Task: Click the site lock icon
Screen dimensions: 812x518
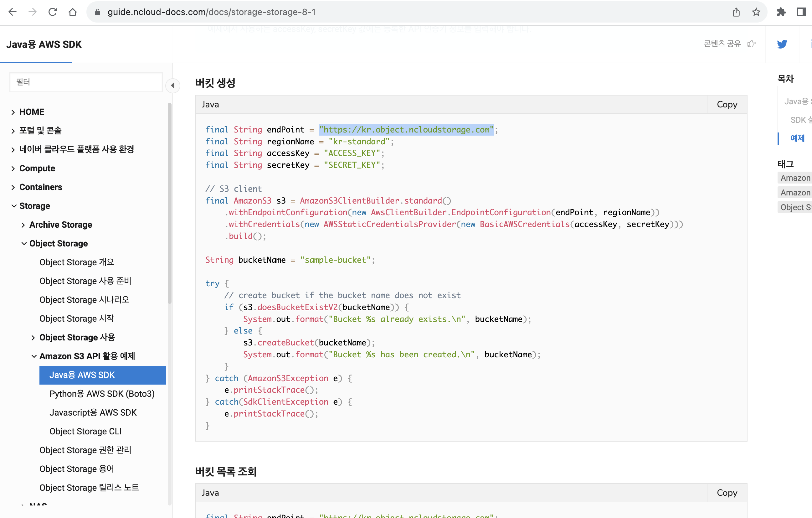Action: pyautogui.click(x=97, y=12)
